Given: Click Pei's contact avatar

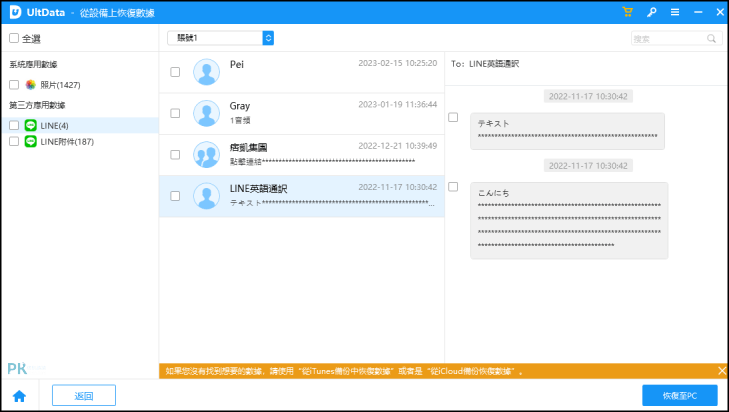Looking at the screenshot, I should pyautogui.click(x=206, y=72).
